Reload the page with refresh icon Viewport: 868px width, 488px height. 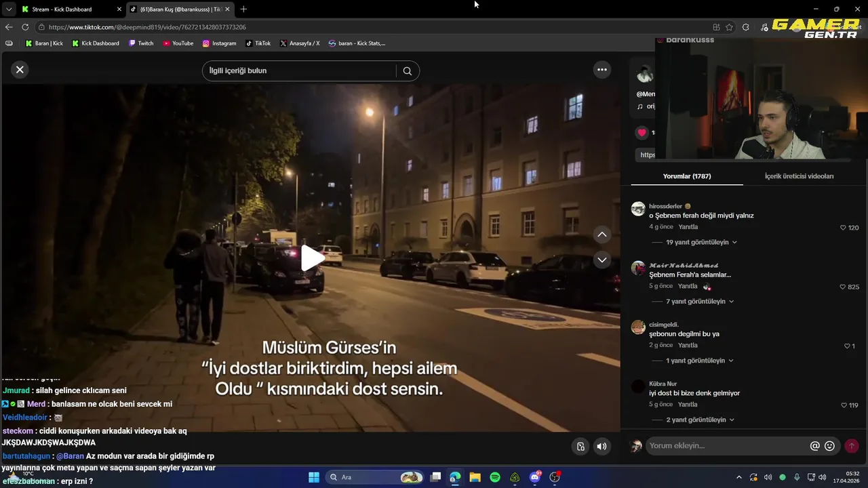click(x=25, y=27)
